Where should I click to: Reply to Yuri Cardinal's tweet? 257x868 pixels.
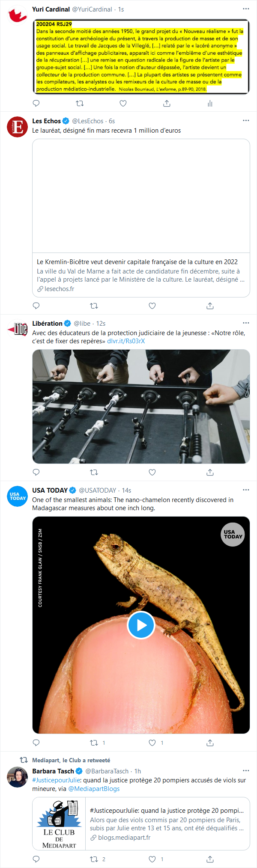[x=36, y=103]
